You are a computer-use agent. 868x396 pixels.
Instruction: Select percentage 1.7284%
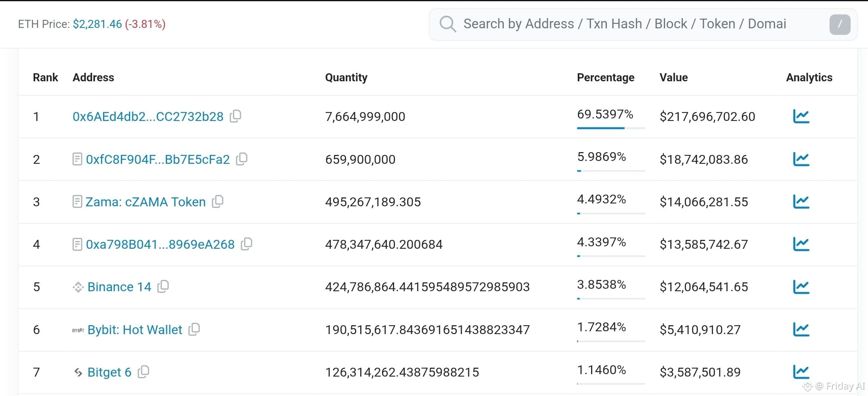point(602,327)
